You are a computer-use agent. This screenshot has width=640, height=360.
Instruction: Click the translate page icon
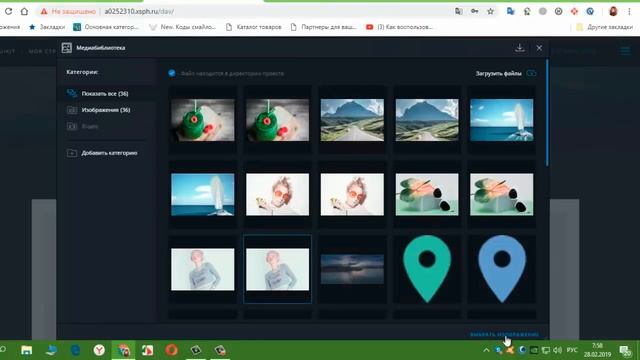point(459,11)
